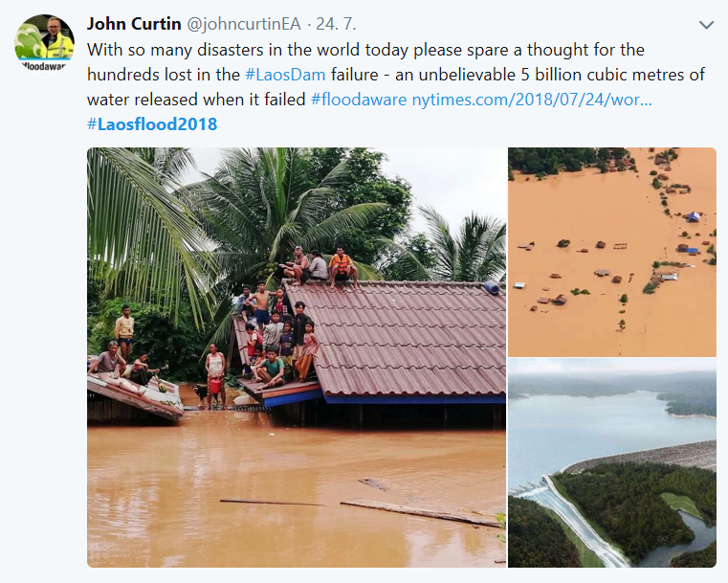Screen dimensions: 728x583
Task: Click the blue-roofed house in aerial photo
Action: pos(693,216)
